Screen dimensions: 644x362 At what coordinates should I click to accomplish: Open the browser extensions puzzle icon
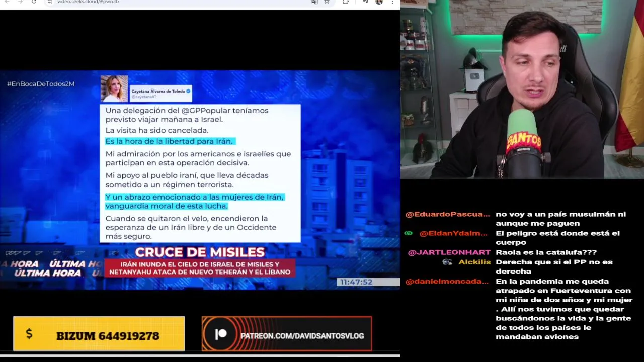point(346,2)
